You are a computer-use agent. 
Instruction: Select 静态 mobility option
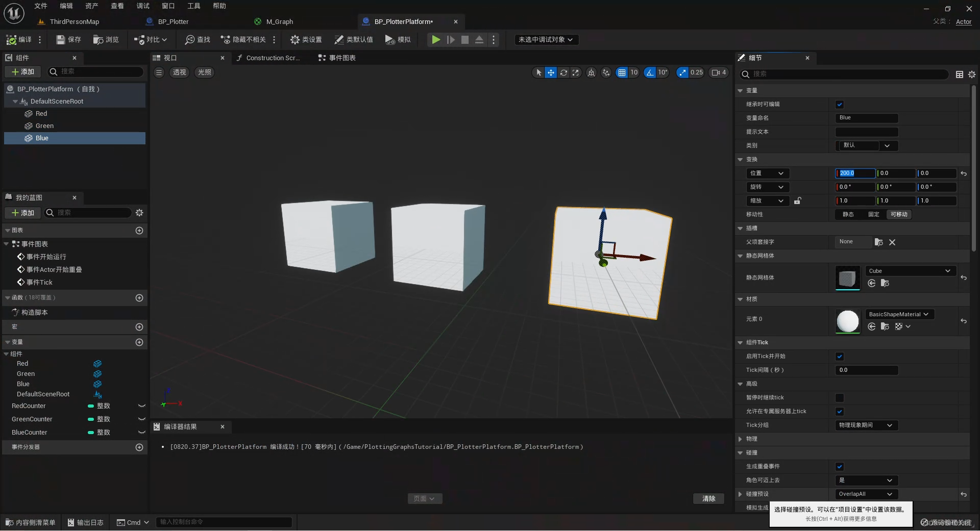(x=848, y=215)
